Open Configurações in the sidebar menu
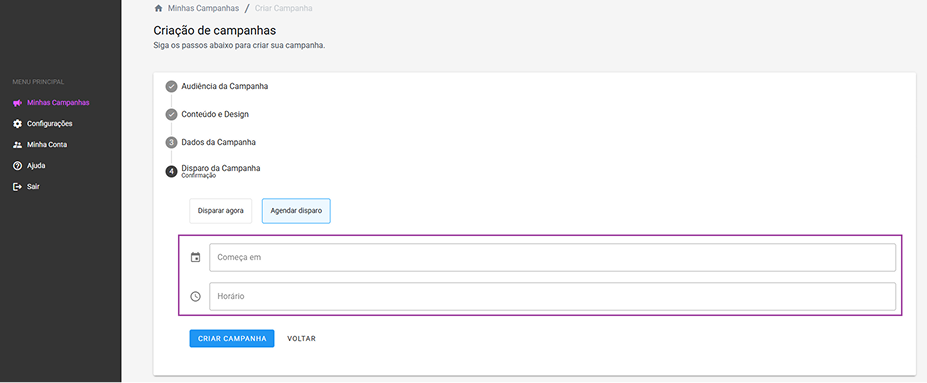The height and width of the screenshot is (383, 927). coord(50,124)
